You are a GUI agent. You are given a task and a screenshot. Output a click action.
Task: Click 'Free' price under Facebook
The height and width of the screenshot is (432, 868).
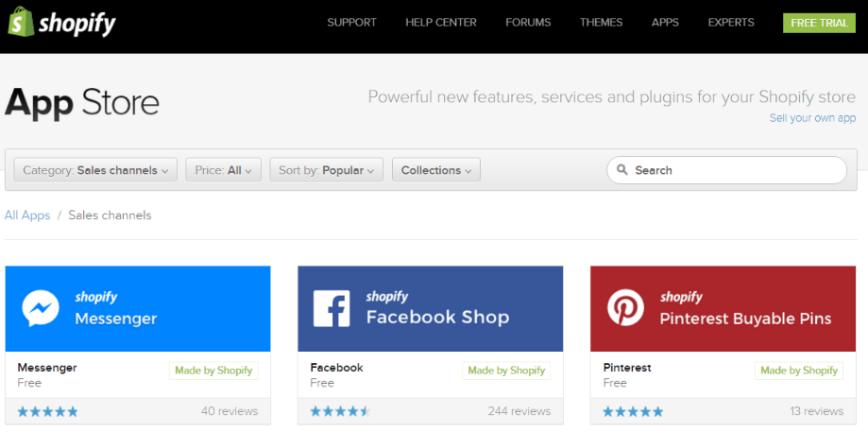pos(322,383)
